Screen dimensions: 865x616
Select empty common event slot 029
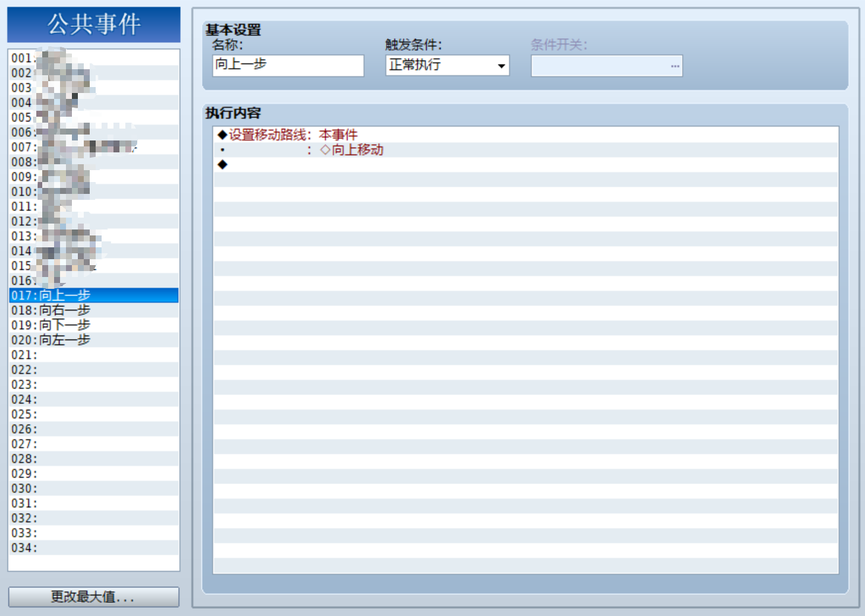[94, 474]
